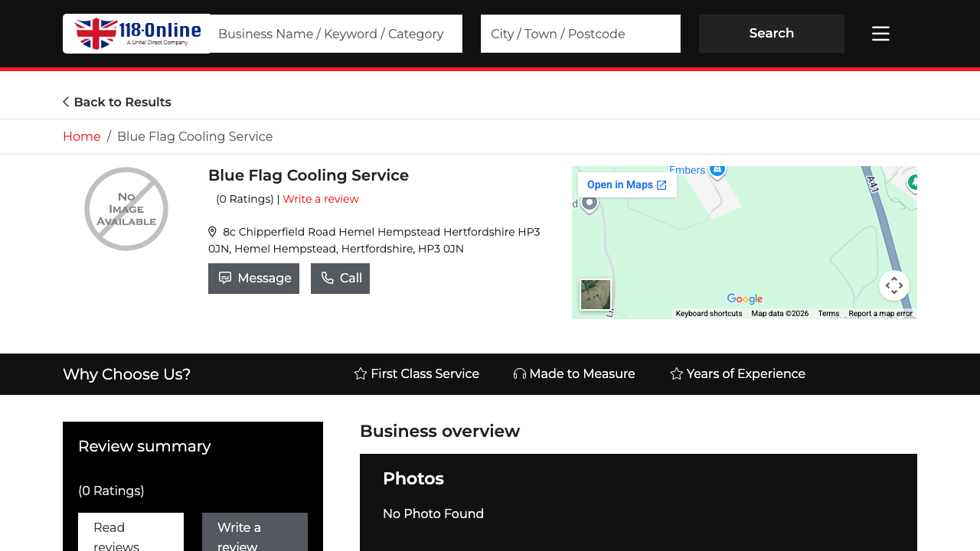
Task: Click the map pan control icon
Action: [x=894, y=285]
